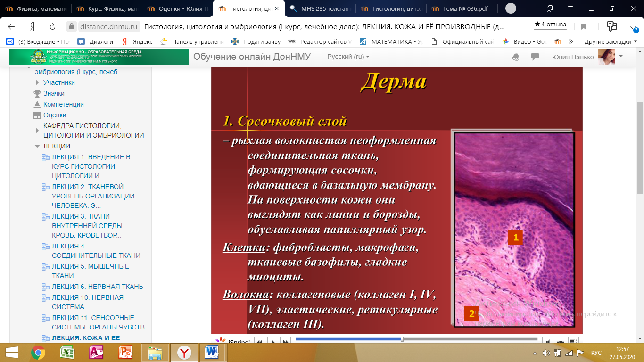Skip to next slide in iSpring player
The width and height of the screenshot is (644, 362).
(x=285, y=341)
